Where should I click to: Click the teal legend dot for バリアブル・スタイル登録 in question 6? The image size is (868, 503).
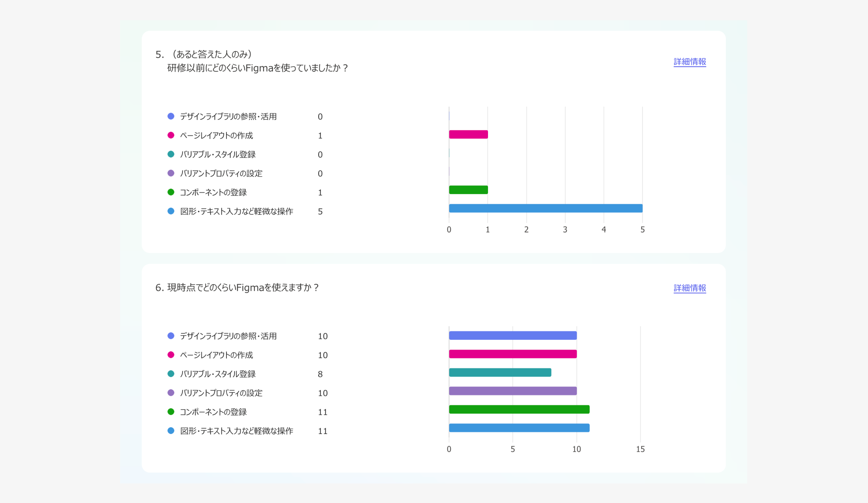(x=171, y=374)
